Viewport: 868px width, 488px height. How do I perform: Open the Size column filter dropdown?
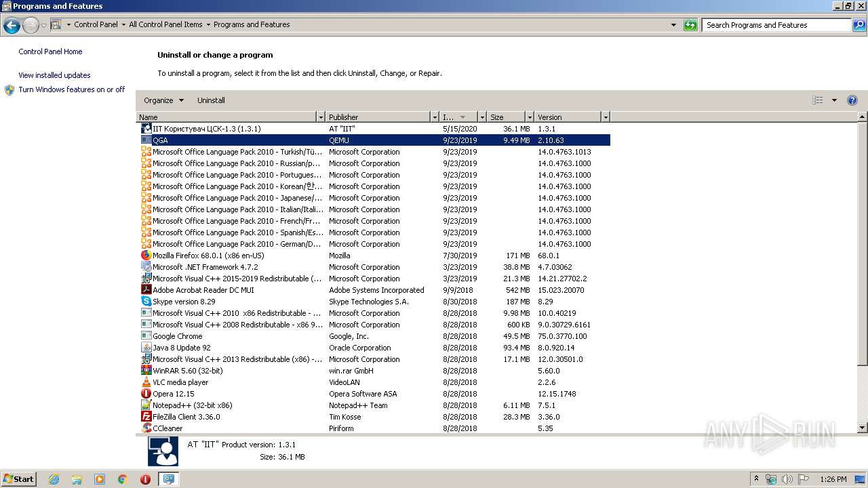pyautogui.click(x=529, y=117)
